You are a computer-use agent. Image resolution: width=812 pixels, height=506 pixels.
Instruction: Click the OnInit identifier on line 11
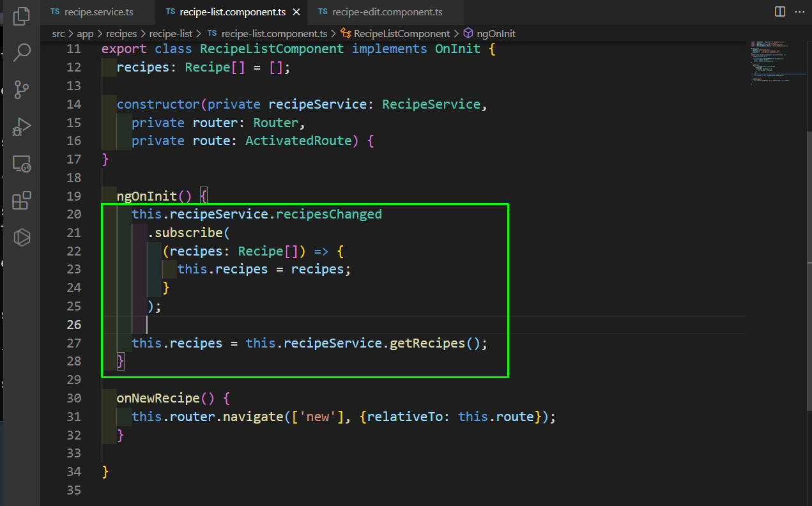pyautogui.click(x=457, y=49)
